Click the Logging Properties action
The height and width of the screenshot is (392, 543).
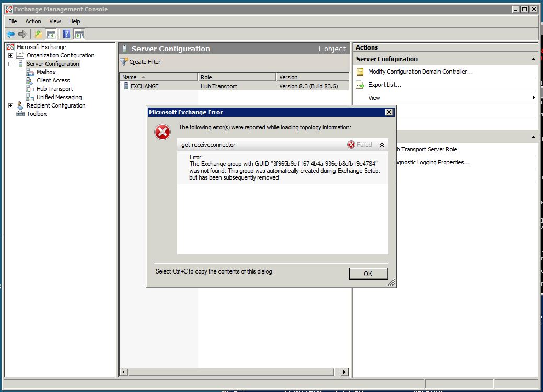click(x=433, y=163)
